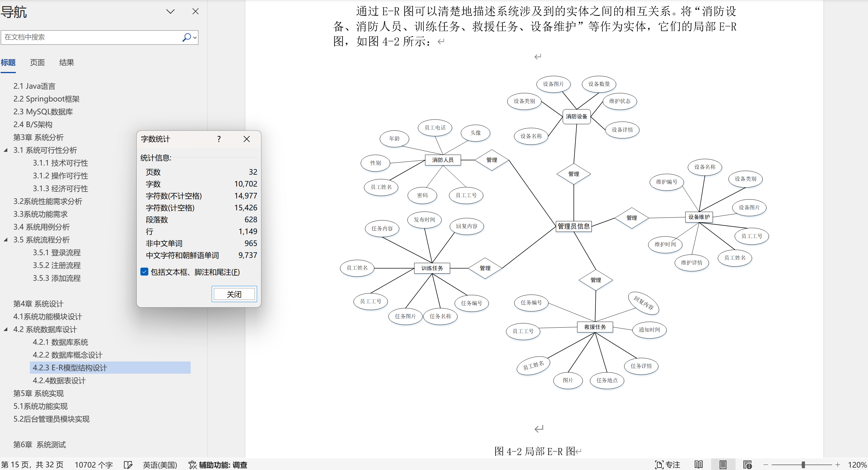Switch to the 结果 tab
Viewport: 868px width, 470px height.
pyautogui.click(x=66, y=62)
